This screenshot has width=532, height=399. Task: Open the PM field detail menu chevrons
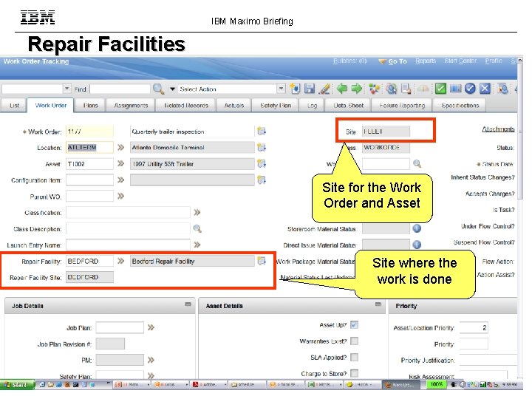click(151, 360)
